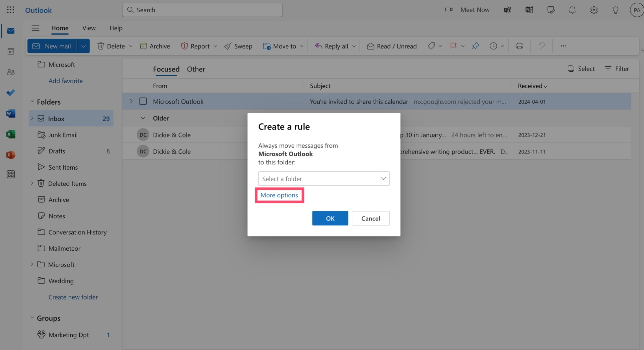This screenshot has width=644, height=350.
Task: Click the Create new folder link
Action: (73, 297)
